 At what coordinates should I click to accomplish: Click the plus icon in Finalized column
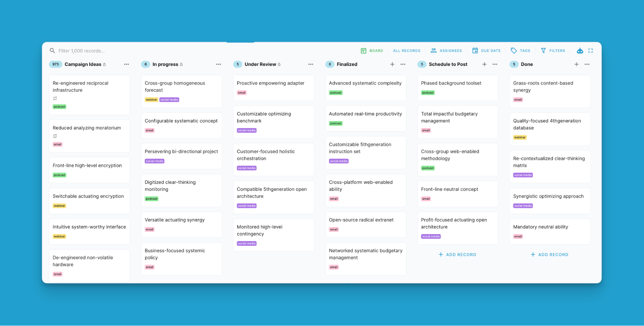[392, 64]
